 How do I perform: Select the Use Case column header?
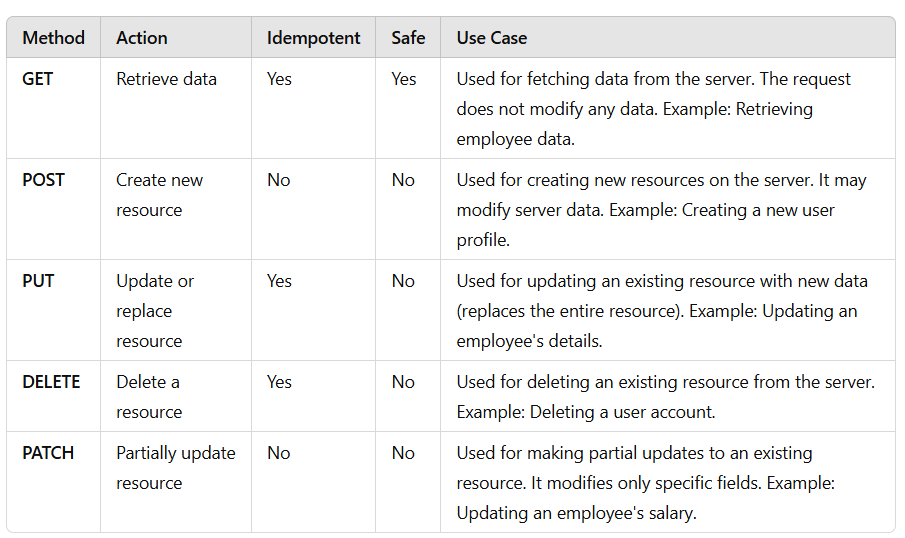492,38
